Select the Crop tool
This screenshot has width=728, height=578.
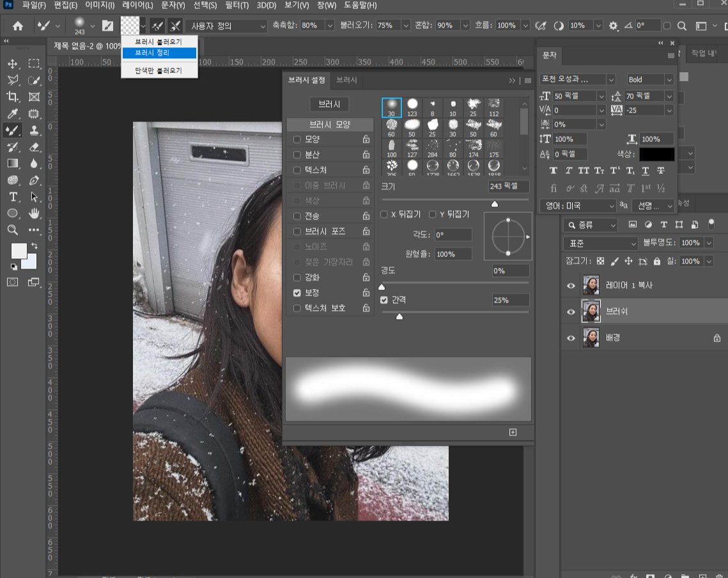tap(13, 97)
